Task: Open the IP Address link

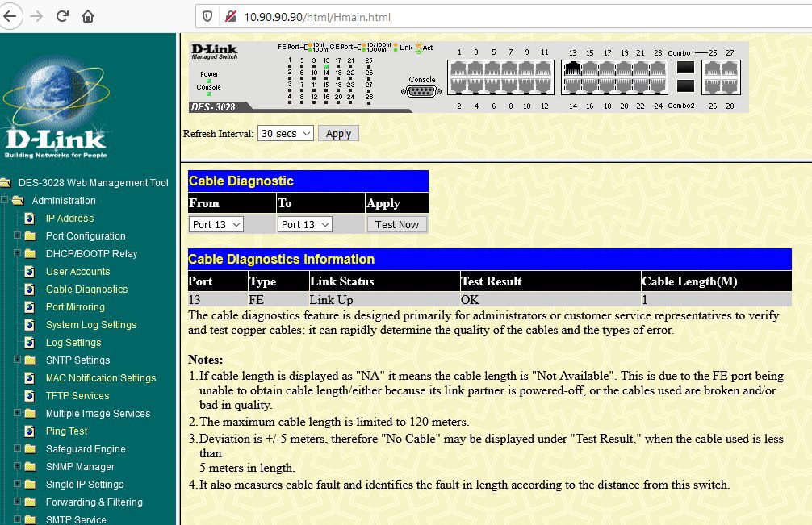Action: [x=70, y=219]
